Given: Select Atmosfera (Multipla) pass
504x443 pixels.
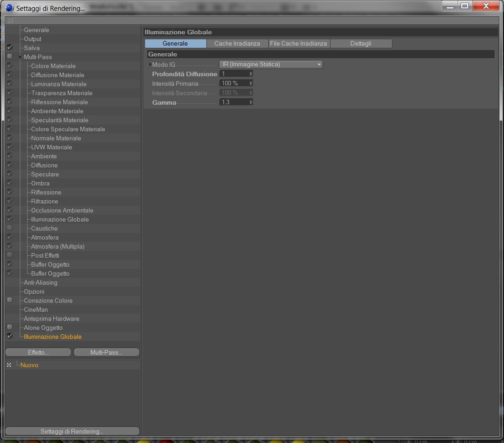Looking at the screenshot, I should click(57, 246).
